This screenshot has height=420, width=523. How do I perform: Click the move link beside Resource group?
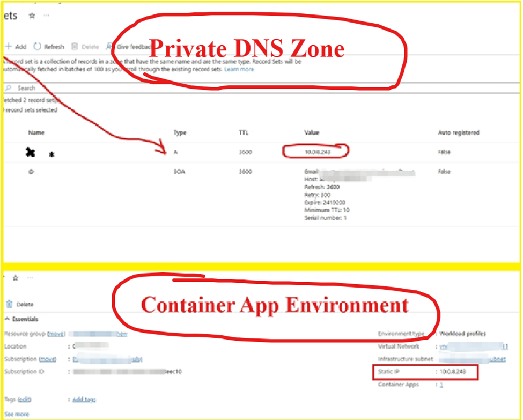pyautogui.click(x=56, y=334)
